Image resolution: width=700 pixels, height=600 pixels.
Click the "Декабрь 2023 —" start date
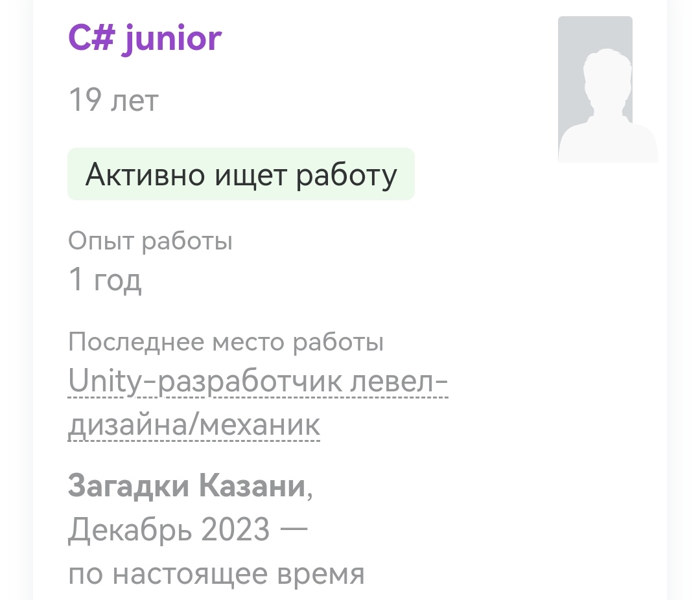point(187,530)
